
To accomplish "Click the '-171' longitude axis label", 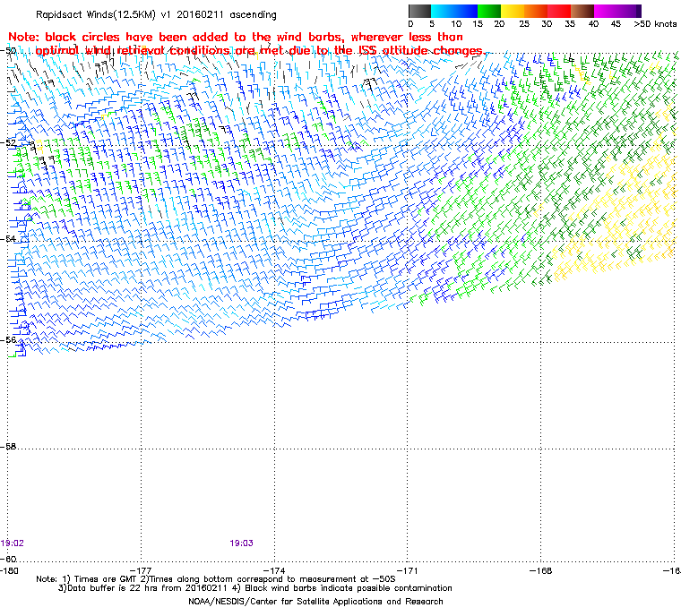I will [x=408, y=570].
